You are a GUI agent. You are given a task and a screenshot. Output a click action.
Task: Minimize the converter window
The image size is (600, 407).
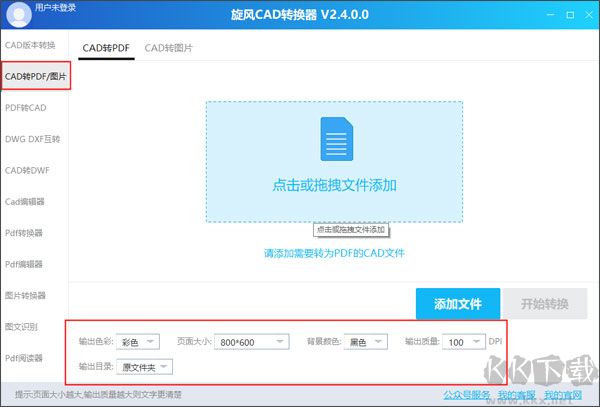pos(551,15)
